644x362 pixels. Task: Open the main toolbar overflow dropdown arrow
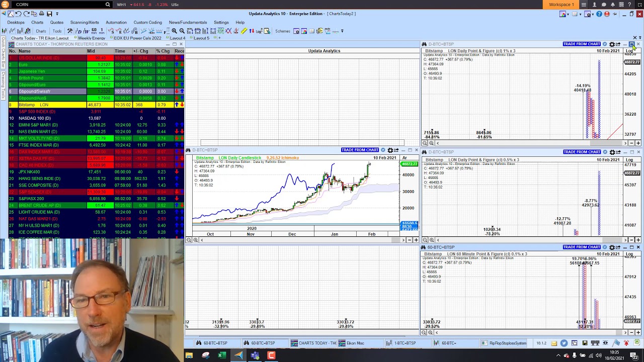tap(342, 31)
